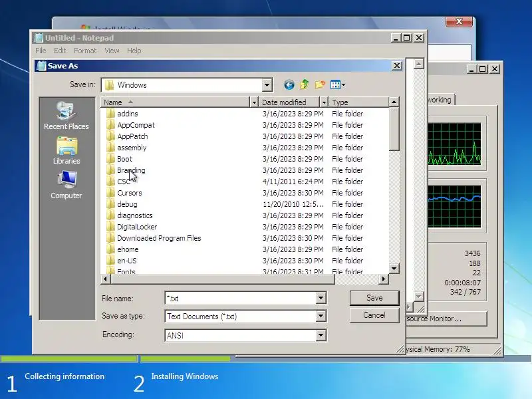
Task: Click the file list vertical scrollbar thumb
Action: pyautogui.click(x=394, y=128)
